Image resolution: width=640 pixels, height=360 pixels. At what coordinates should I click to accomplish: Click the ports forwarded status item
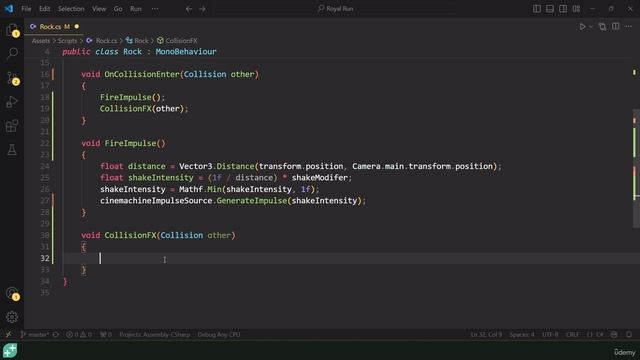tap(106, 335)
